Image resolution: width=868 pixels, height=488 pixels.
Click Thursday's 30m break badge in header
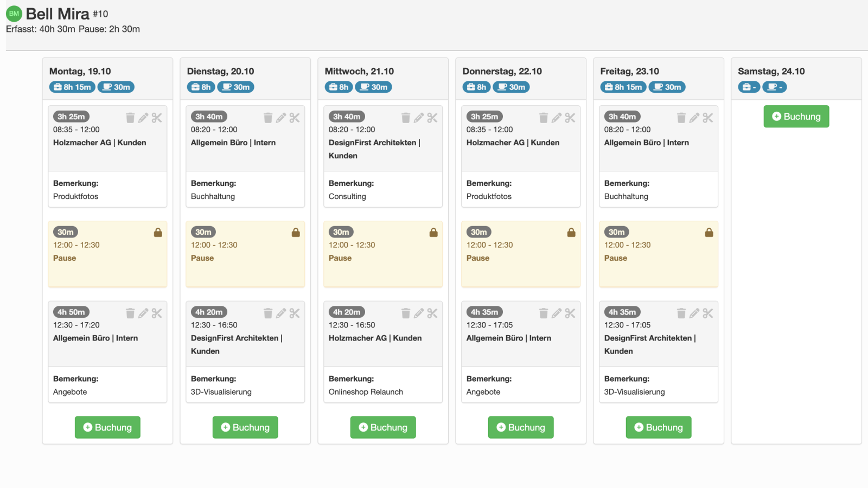(x=512, y=87)
